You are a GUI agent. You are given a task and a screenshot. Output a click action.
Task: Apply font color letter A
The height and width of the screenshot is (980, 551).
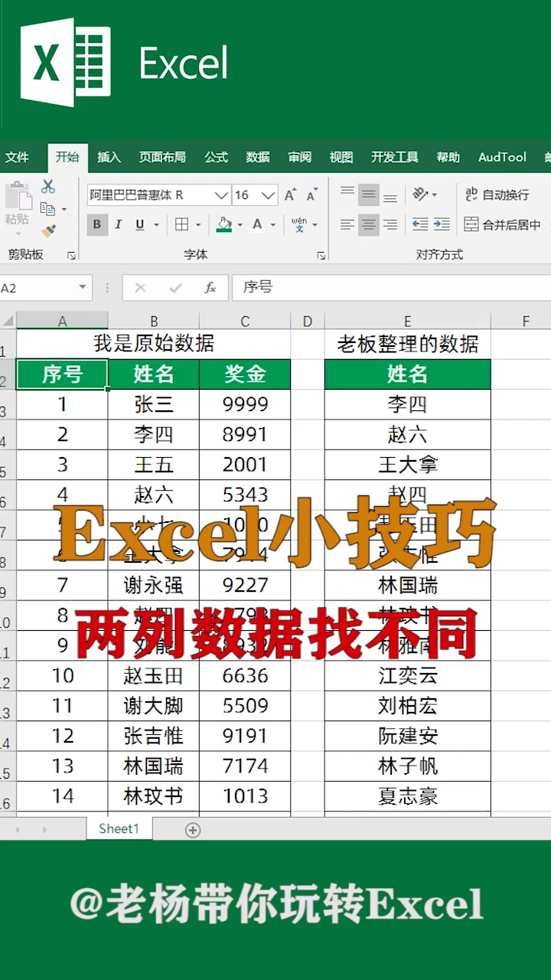tap(257, 224)
